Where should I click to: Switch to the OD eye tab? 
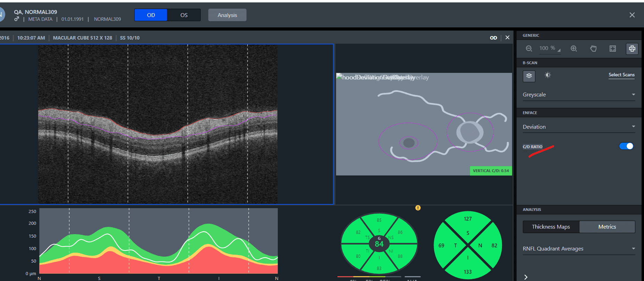tap(151, 15)
